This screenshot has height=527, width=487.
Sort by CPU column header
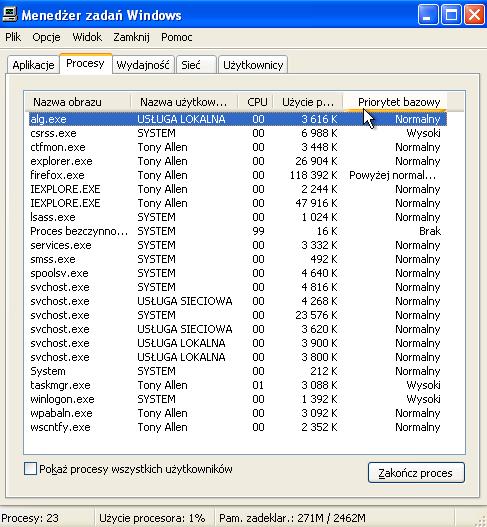[256, 102]
